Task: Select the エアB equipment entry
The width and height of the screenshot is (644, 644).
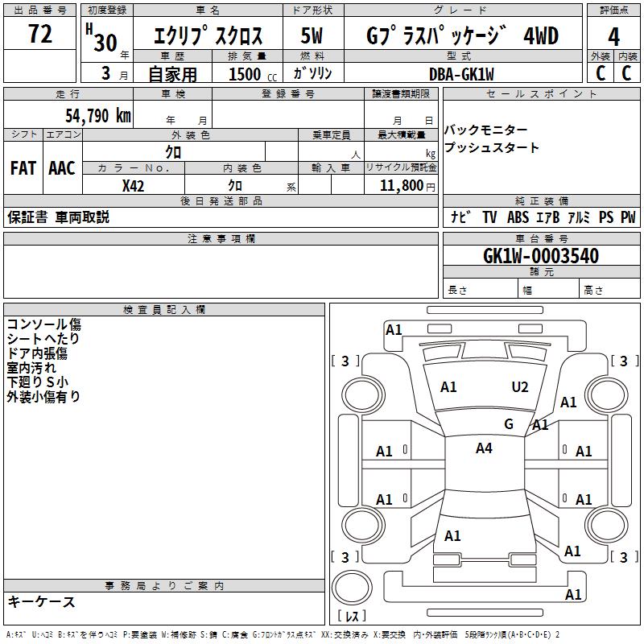Action: [548, 217]
